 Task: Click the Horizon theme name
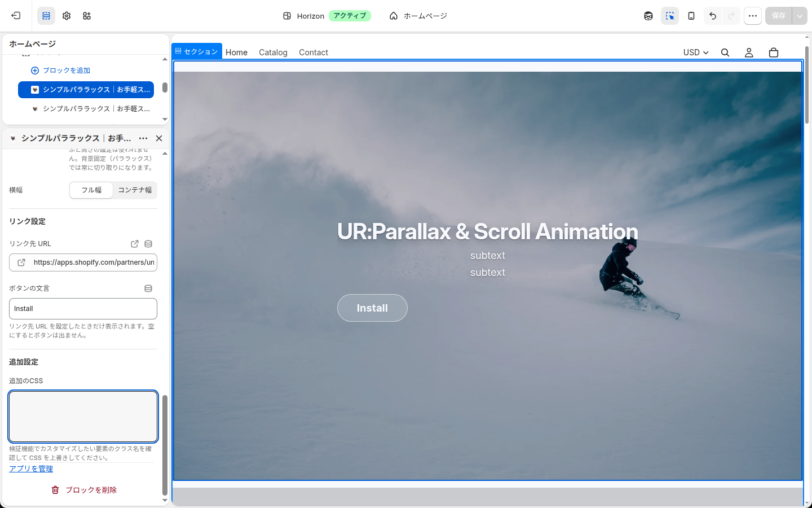click(x=311, y=16)
